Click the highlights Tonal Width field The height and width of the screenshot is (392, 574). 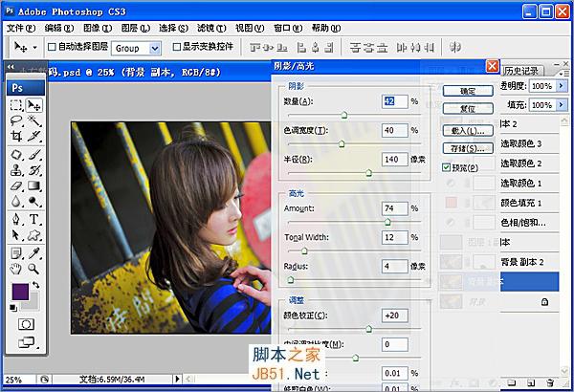(394, 237)
